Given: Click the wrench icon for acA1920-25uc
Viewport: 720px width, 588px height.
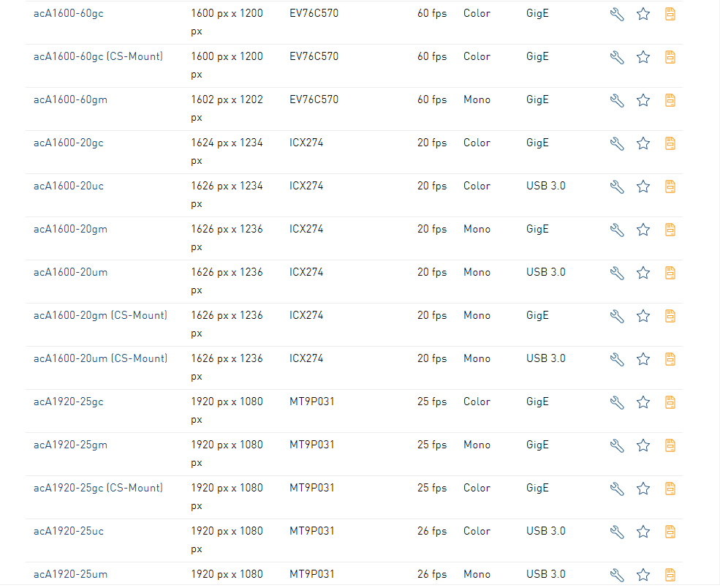Looking at the screenshot, I should tap(617, 532).
